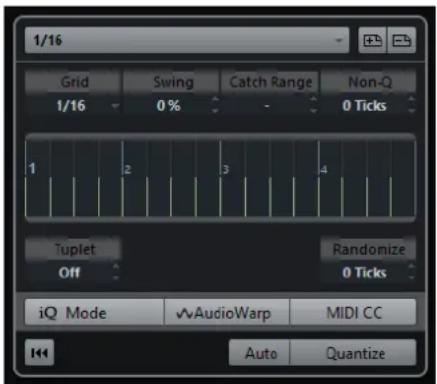Click beat 2 marker in grid display

pos(127,170)
